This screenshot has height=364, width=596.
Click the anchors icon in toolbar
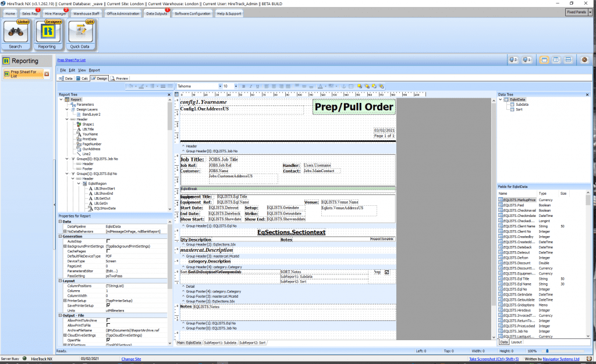(343, 86)
